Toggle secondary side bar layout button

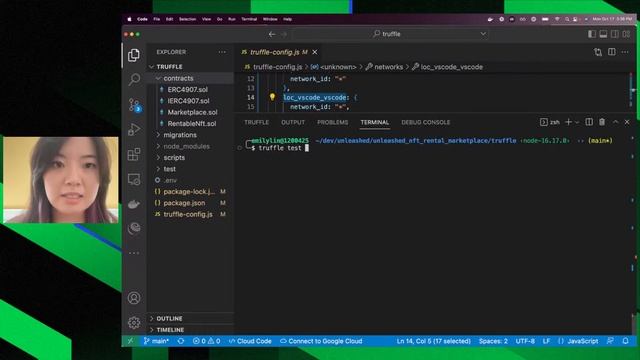[615, 34]
